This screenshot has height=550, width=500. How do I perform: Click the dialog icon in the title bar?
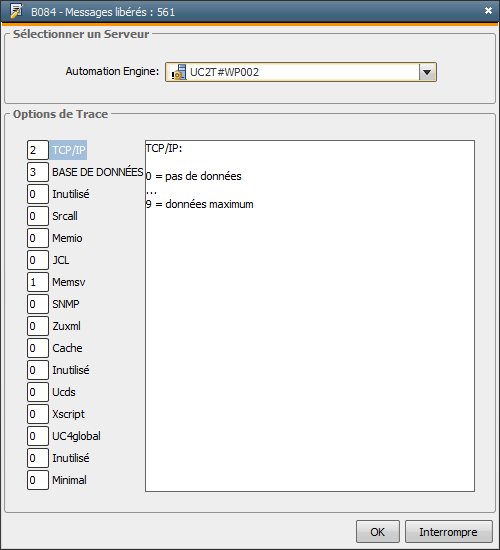point(16,11)
